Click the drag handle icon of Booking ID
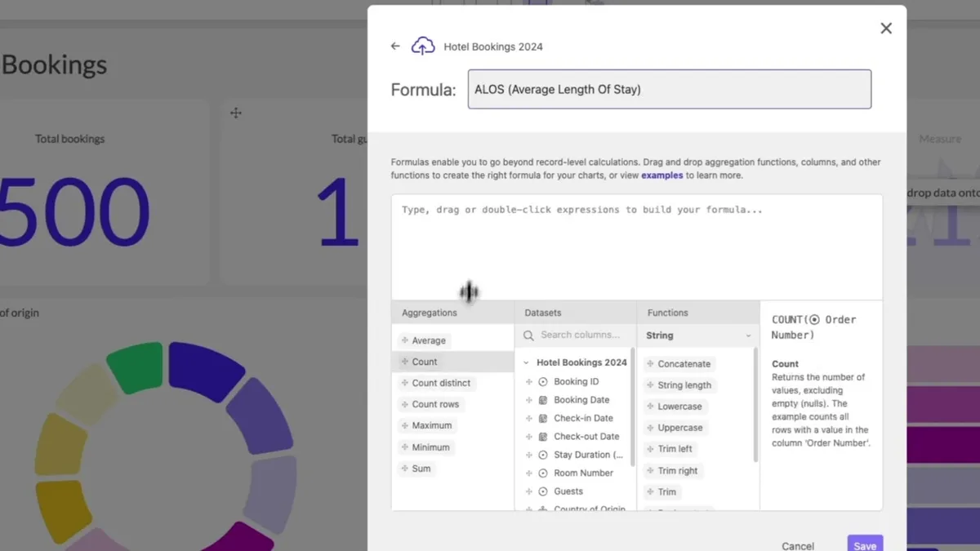 tap(529, 382)
